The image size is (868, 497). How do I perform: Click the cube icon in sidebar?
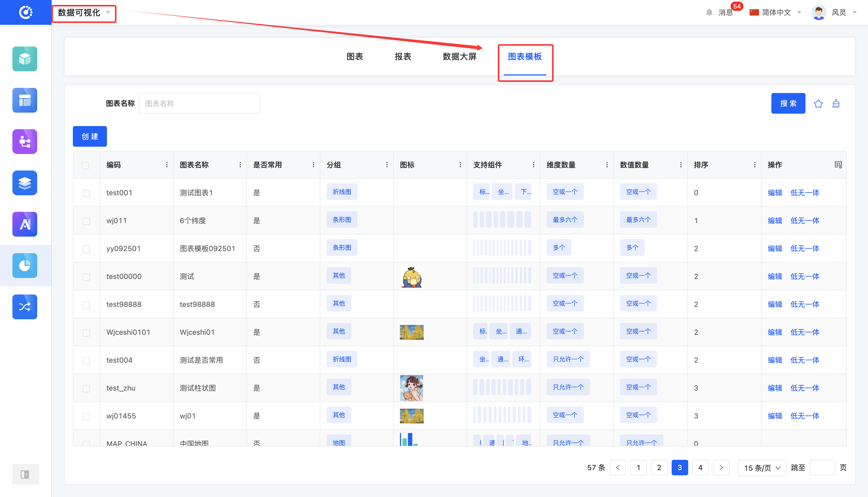tap(25, 59)
